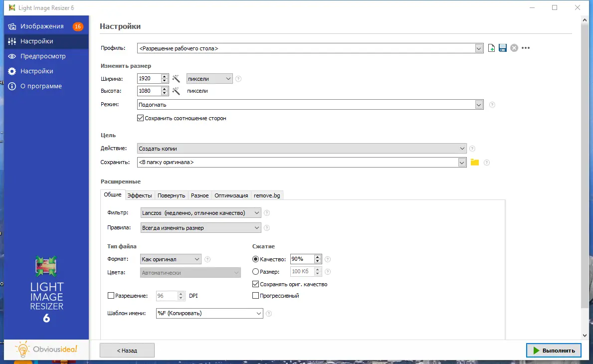This screenshot has width=593, height=364.
Task: Save the current profile via diskette icon
Action: point(503,48)
